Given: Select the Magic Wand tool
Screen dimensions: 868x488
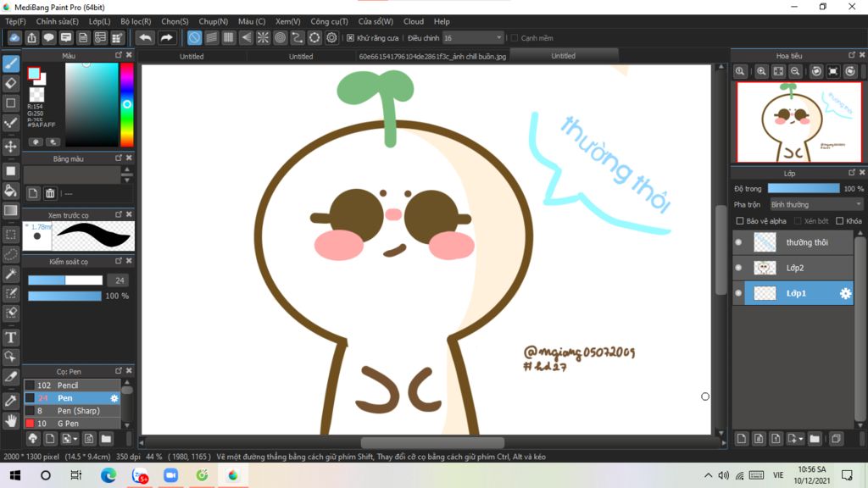Looking at the screenshot, I should point(10,274).
